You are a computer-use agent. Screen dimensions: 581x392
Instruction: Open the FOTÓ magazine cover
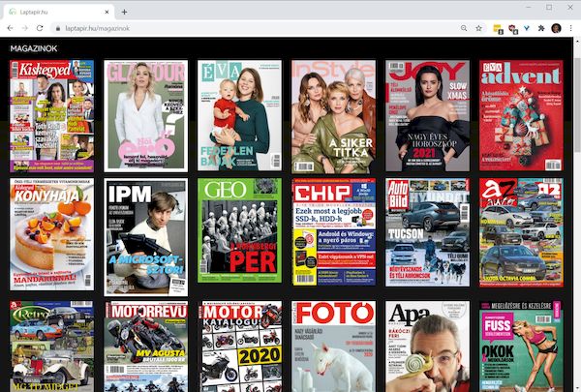333,347
